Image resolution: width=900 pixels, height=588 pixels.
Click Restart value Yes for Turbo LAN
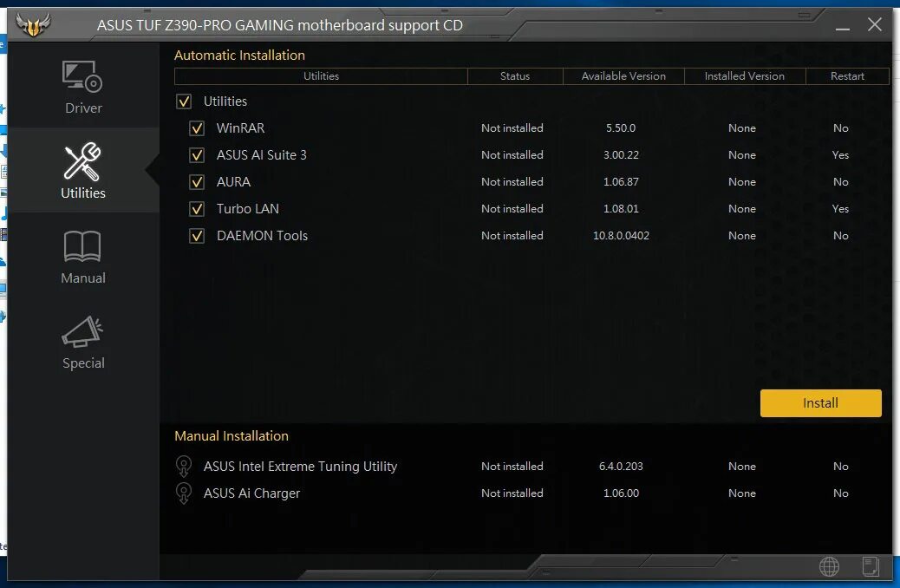coord(840,209)
